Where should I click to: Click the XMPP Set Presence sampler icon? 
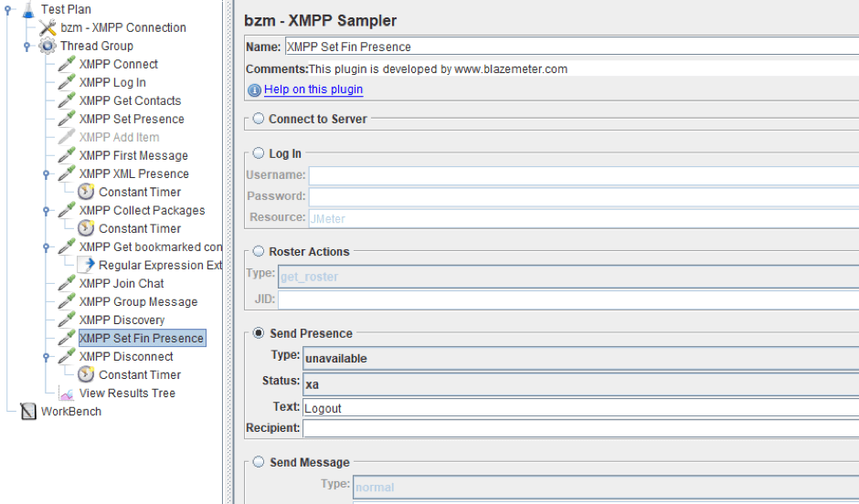(x=67, y=119)
